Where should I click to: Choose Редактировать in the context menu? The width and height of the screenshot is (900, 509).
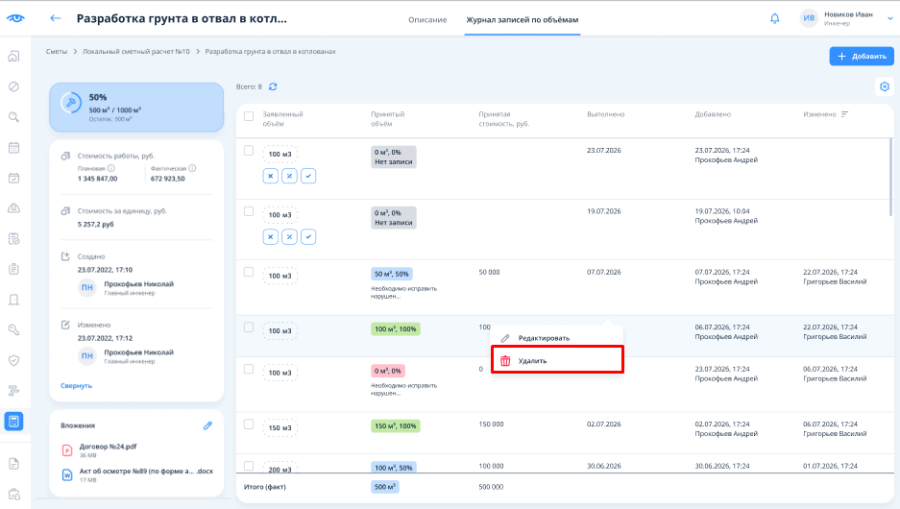click(557, 338)
